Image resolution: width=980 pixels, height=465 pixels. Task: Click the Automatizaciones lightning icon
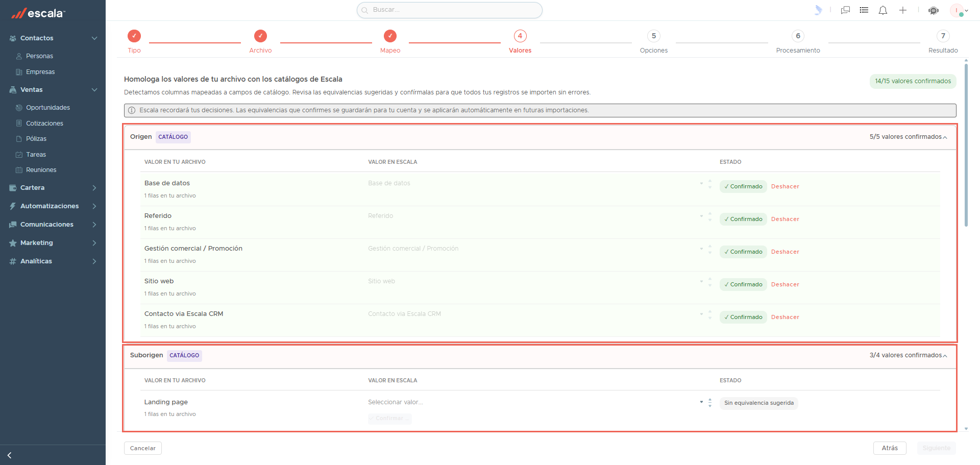[x=13, y=206]
